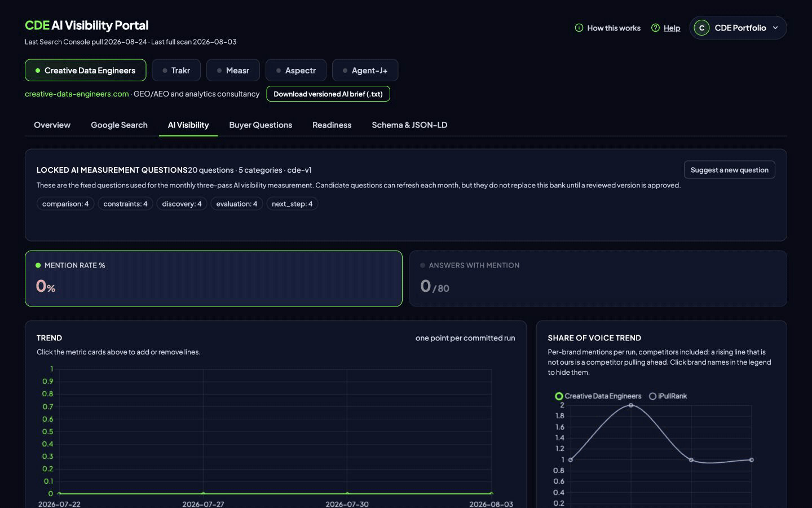The image size is (812, 508).
Task: Click the question mark Help icon
Action: point(655,28)
